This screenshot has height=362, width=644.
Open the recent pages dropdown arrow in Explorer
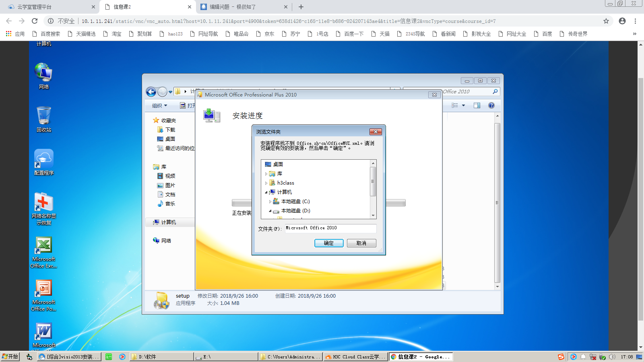[x=170, y=92]
